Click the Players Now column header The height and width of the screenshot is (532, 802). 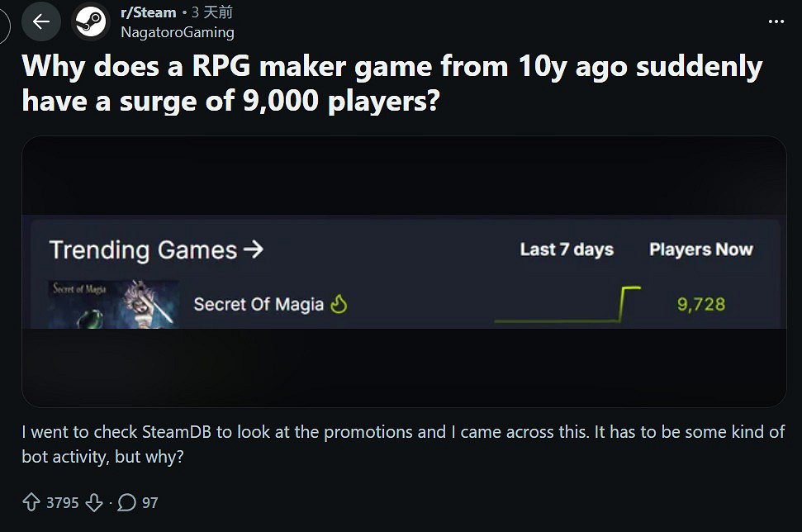[x=700, y=249]
